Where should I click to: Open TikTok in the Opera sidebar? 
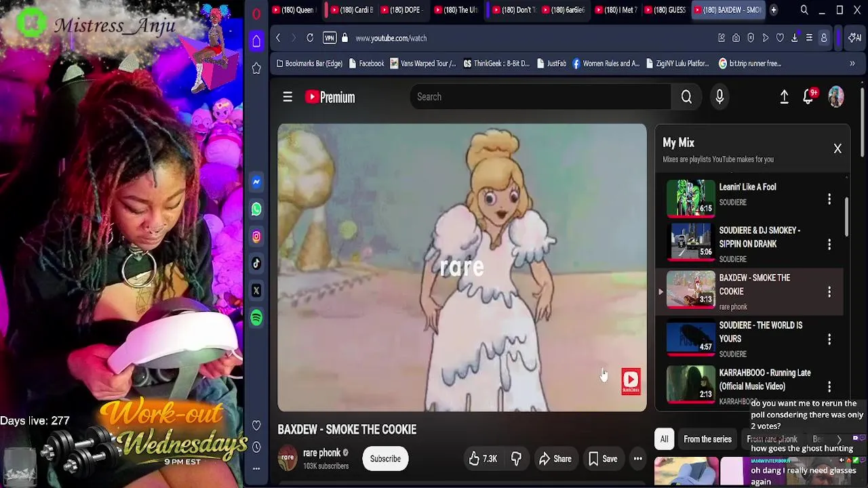point(256,264)
